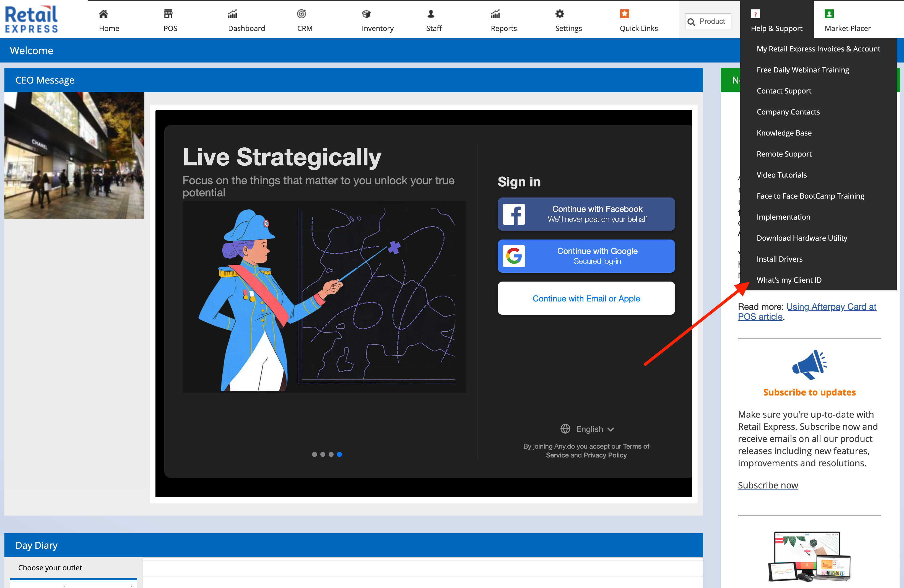Select Download Hardware Utility
The image size is (904, 588).
coord(818,238)
